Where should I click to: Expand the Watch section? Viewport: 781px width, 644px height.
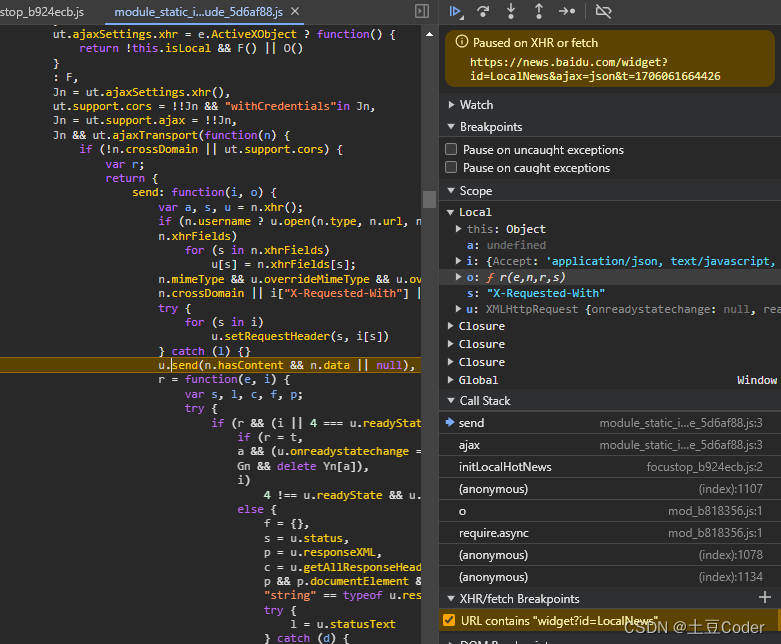point(451,105)
